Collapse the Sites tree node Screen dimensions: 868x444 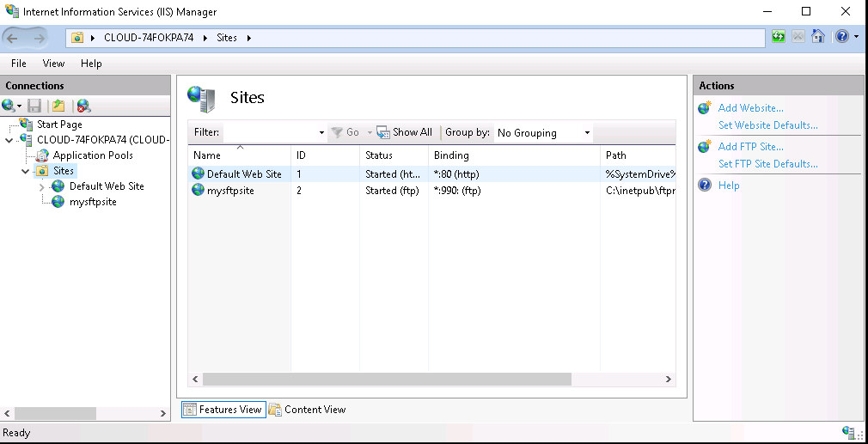(x=26, y=172)
